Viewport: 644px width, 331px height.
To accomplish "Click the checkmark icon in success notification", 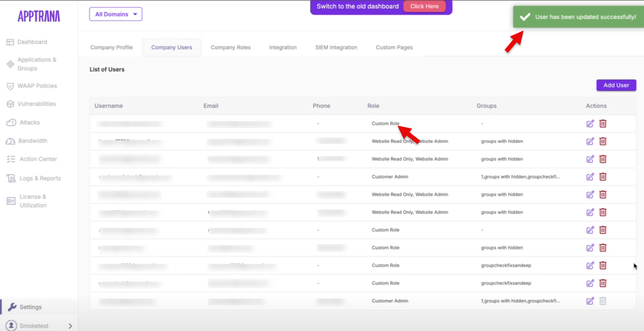I will pos(525,17).
